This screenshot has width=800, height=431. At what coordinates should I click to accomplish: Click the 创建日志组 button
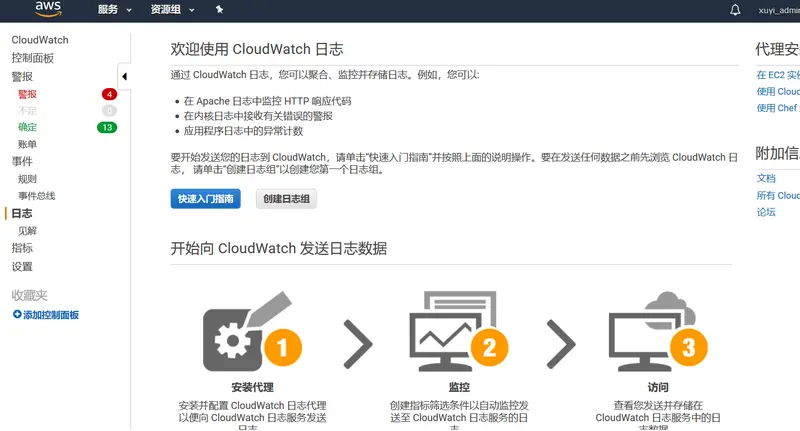click(x=286, y=199)
